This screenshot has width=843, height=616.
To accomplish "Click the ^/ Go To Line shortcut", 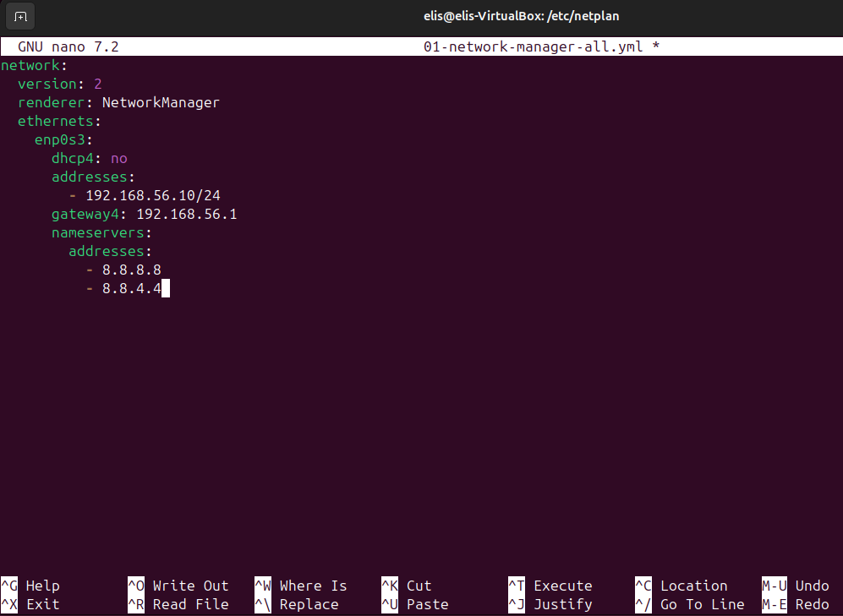I will pos(690,604).
